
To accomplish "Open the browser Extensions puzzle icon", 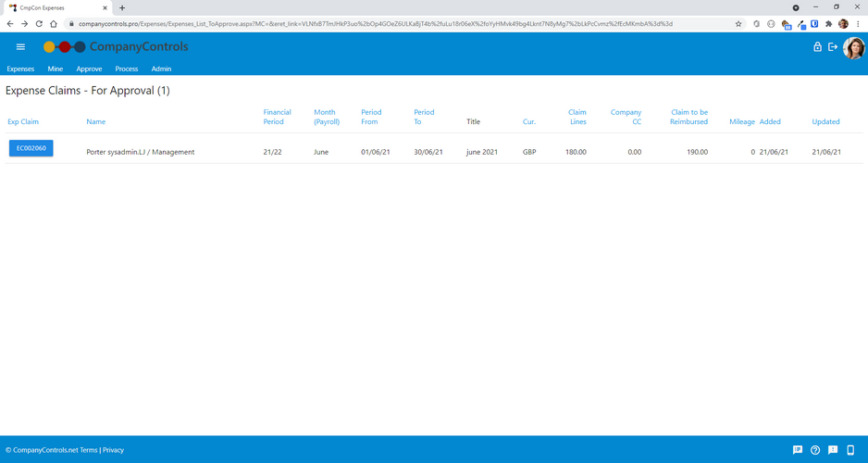I will click(829, 24).
